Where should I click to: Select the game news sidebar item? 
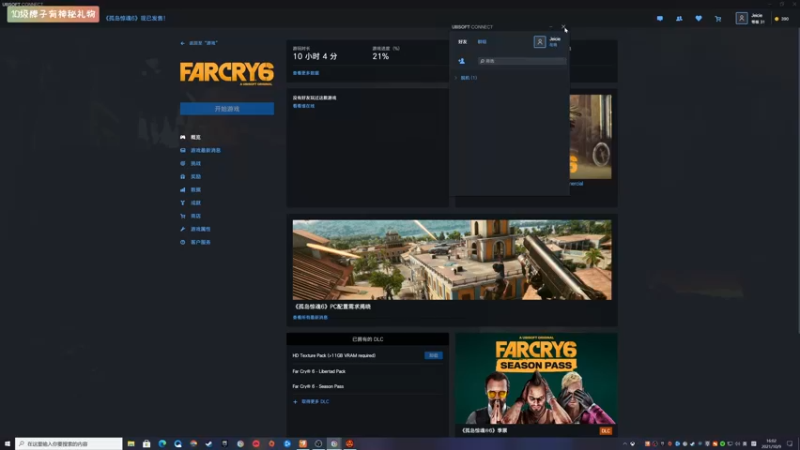coord(206,151)
